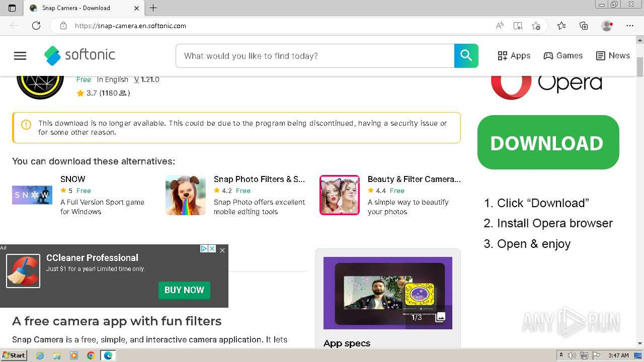The height and width of the screenshot is (362, 644).
Task: Click the browser Refresh button
Action: pyautogui.click(x=36, y=26)
